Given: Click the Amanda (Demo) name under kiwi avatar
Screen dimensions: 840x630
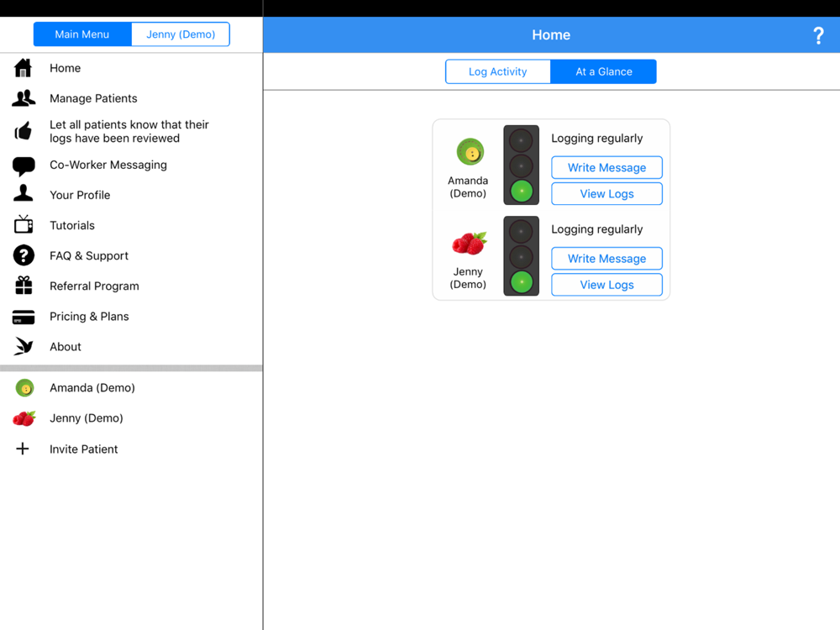Looking at the screenshot, I should tap(468, 187).
